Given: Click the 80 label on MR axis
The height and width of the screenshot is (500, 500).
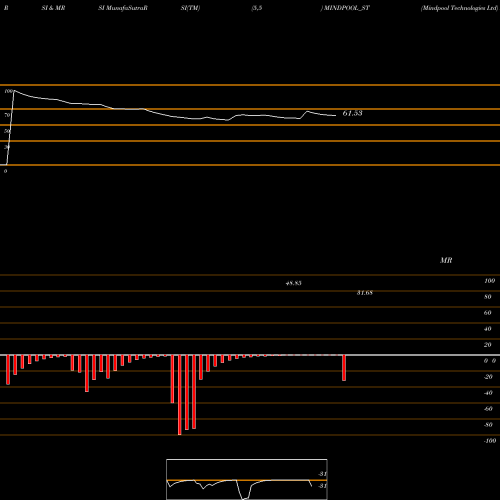Looking at the screenshot, I should [x=488, y=297].
